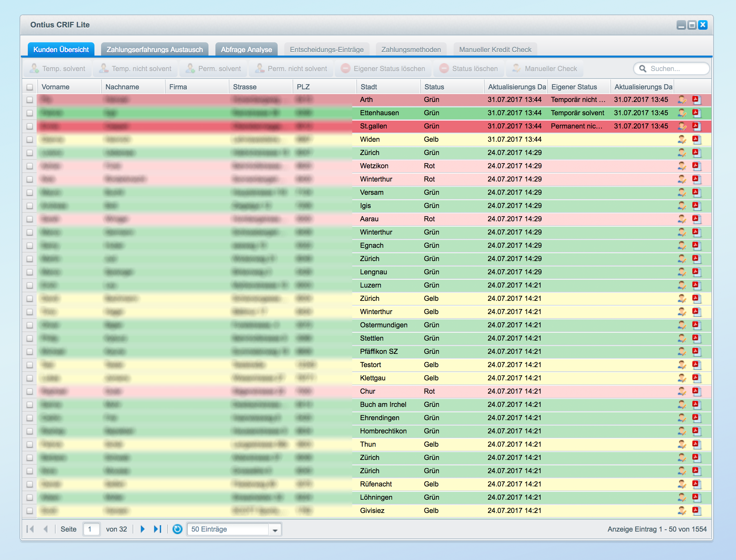The image size is (736, 560).
Task: Click Temp. solvent button
Action: pyautogui.click(x=58, y=69)
